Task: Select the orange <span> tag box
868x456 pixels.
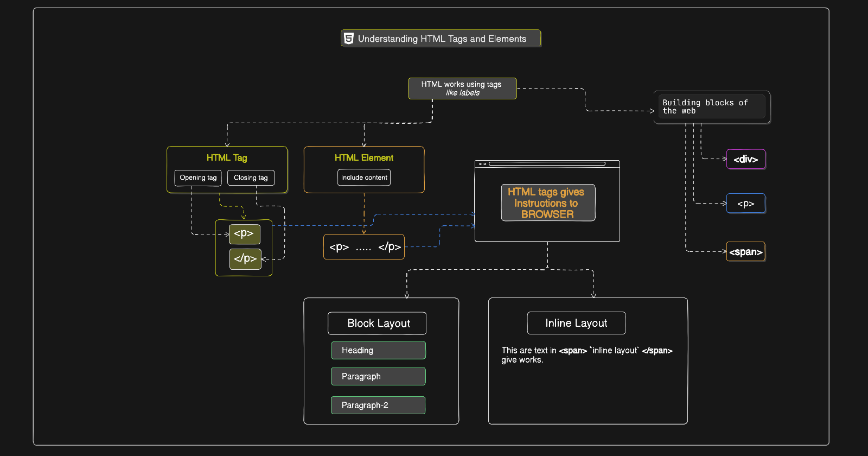Action: pyautogui.click(x=746, y=252)
